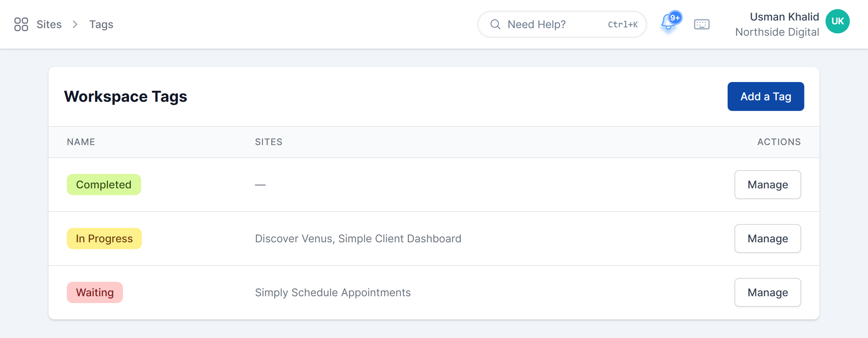
Task: Click the Workspace Tags heading
Action: (x=126, y=96)
